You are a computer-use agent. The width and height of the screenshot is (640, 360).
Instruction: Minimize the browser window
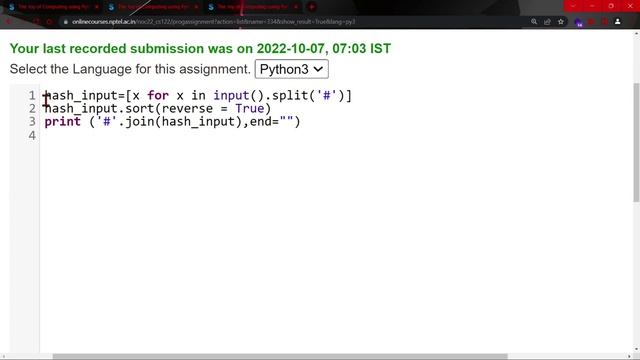click(x=592, y=6)
